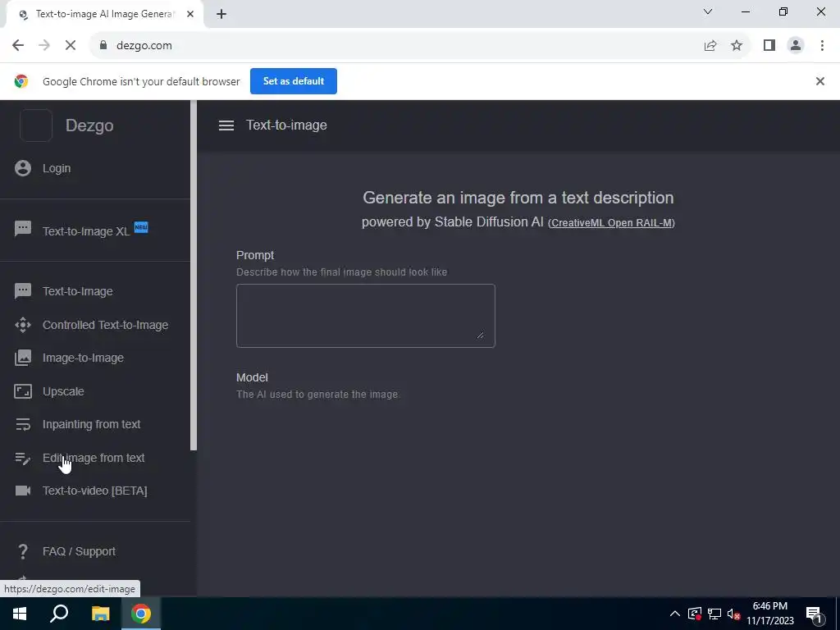Open the Chrome profile avatar

(x=796, y=46)
